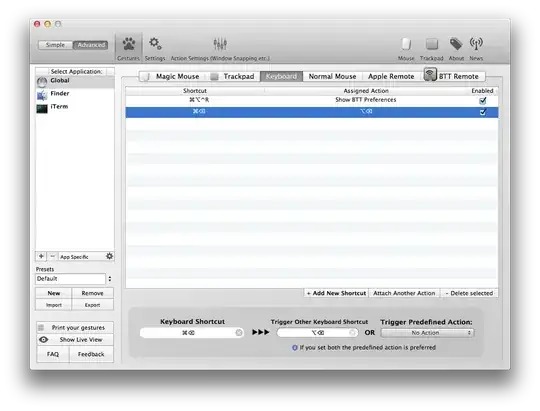The height and width of the screenshot is (411, 540).
Task: Click the Remove preset button
Action: (x=92, y=293)
